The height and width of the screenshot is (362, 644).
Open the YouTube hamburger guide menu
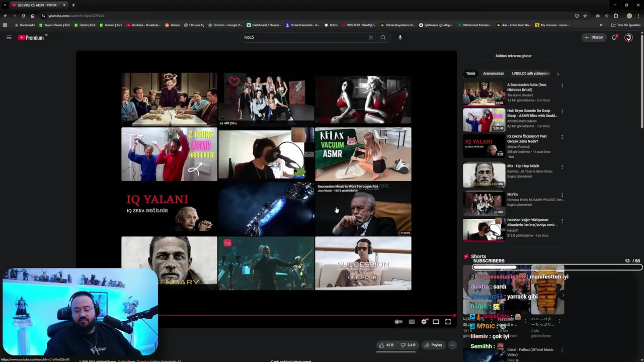[9, 37]
